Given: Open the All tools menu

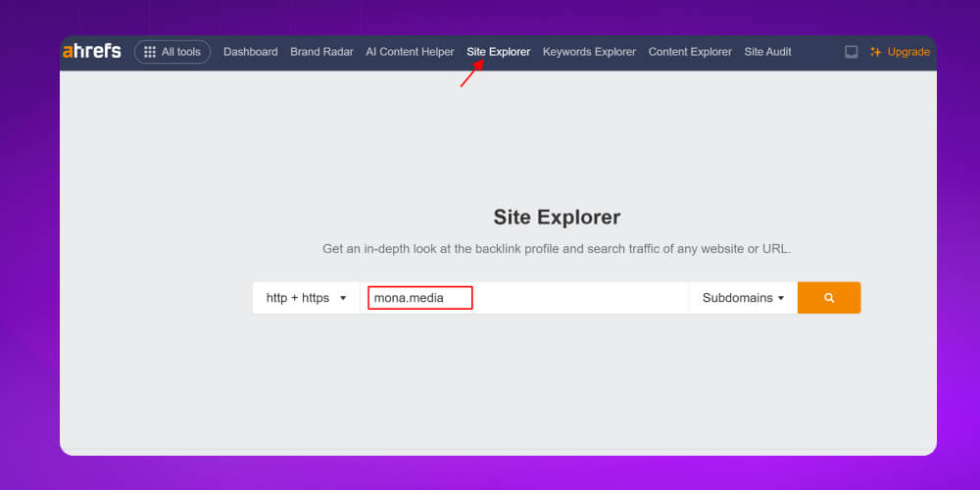Looking at the screenshot, I should coord(172,52).
